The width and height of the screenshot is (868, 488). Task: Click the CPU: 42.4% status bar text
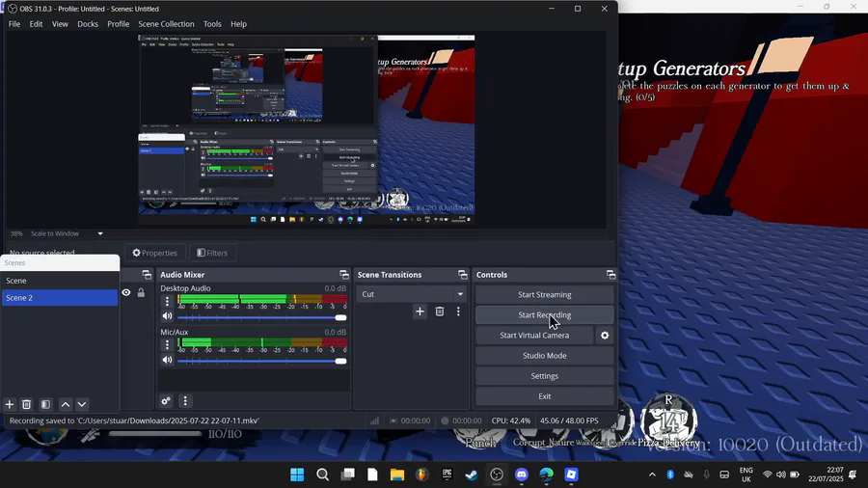510,420
